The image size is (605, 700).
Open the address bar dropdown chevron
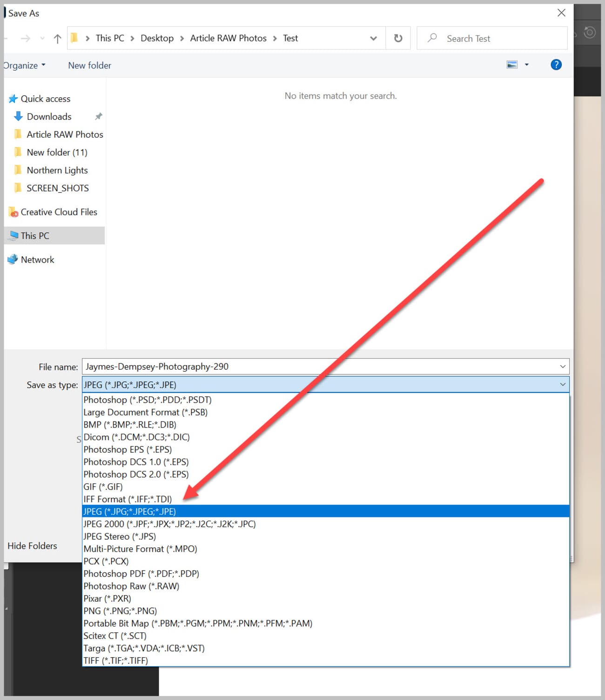(x=373, y=38)
